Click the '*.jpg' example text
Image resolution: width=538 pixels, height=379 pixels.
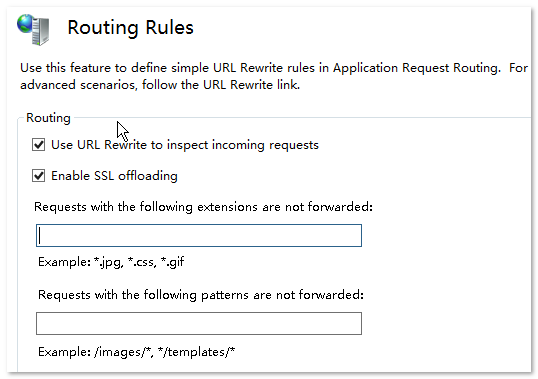click(108, 262)
